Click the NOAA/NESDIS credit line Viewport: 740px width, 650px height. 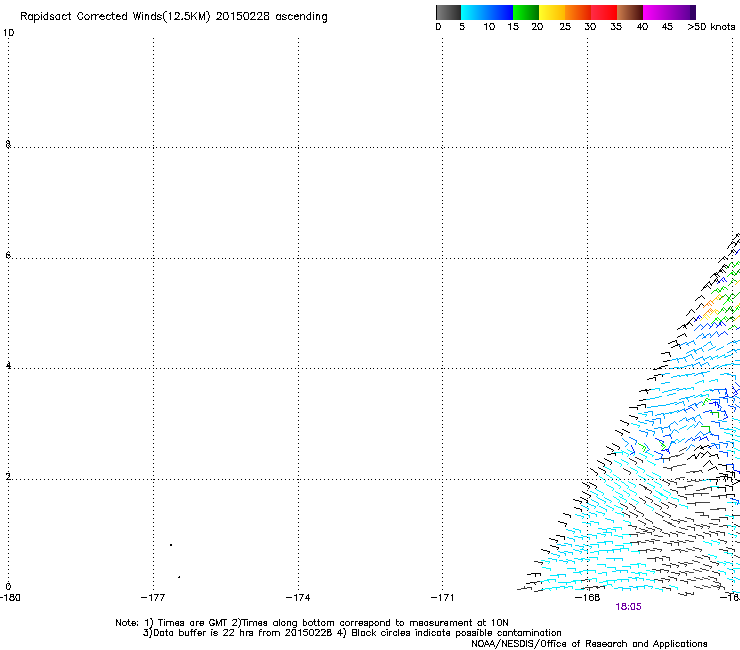click(x=589, y=644)
